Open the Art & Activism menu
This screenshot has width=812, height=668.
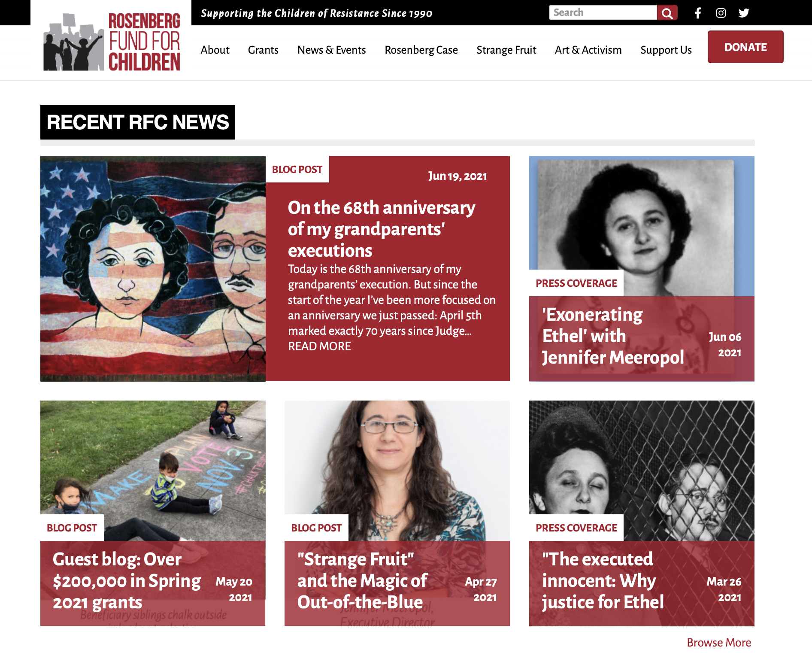click(588, 50)
